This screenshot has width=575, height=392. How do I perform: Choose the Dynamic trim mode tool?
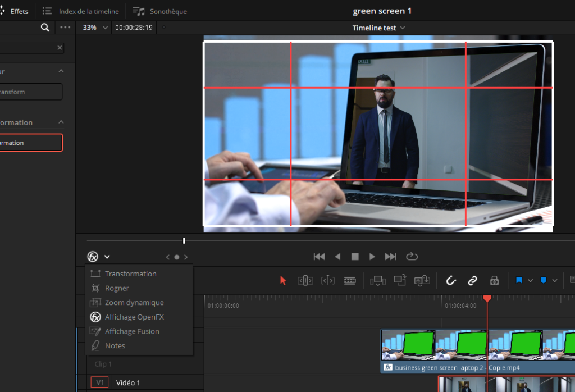click(328, 280)
